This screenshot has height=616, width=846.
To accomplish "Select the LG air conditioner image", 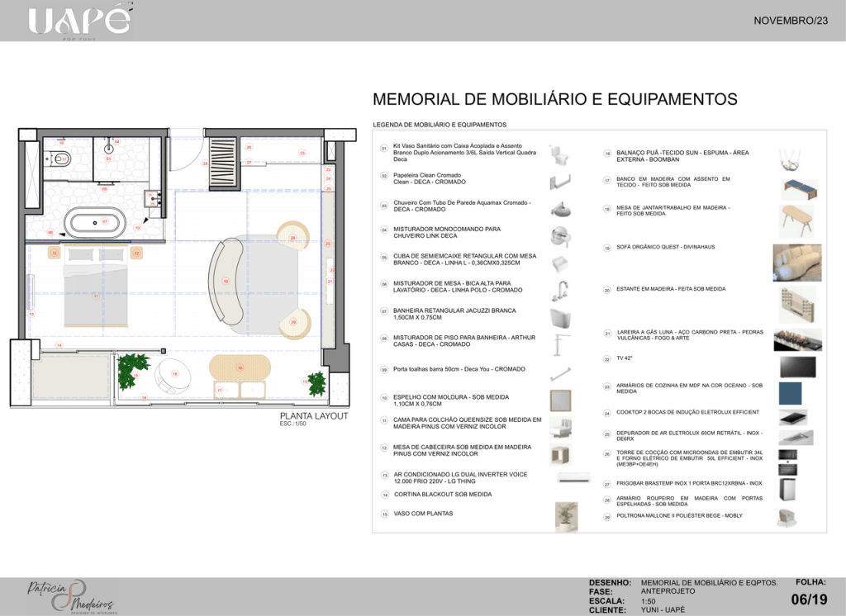I will tap(573, 478).
